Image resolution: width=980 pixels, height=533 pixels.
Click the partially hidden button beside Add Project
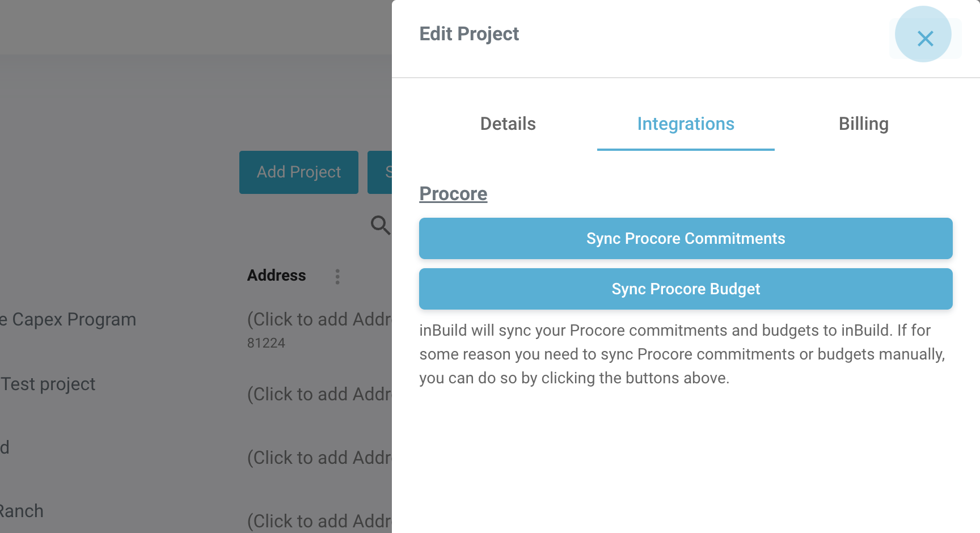[380, 172]
